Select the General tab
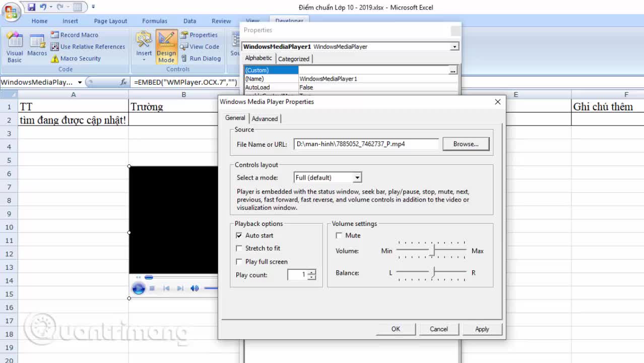 point(235,117)
